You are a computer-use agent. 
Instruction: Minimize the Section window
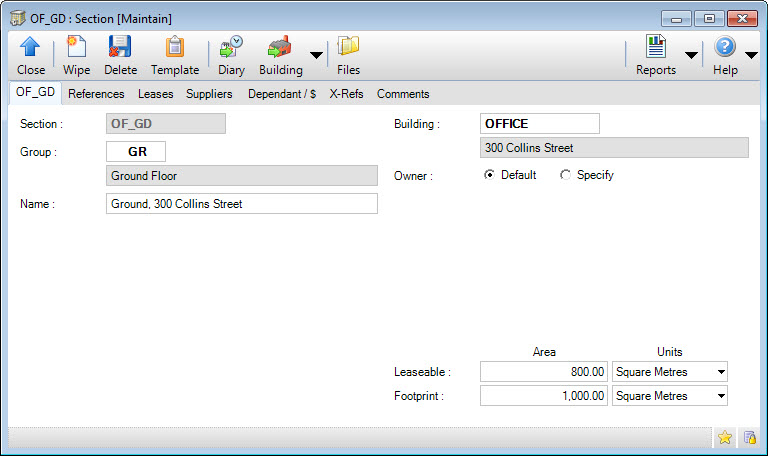click(x=676, y=19)
